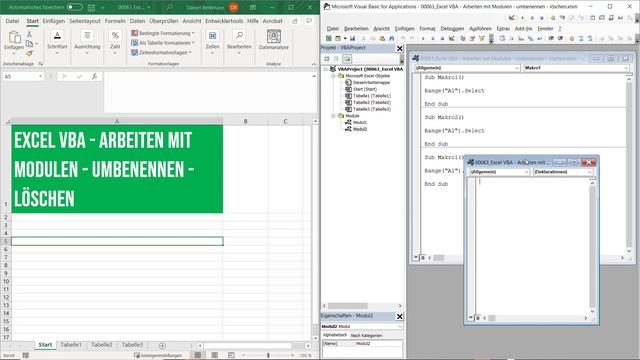Screen dimensions: 640x360
Task: Collapse the Microsoft Excel Objekte folder
Action: [333, 76]
